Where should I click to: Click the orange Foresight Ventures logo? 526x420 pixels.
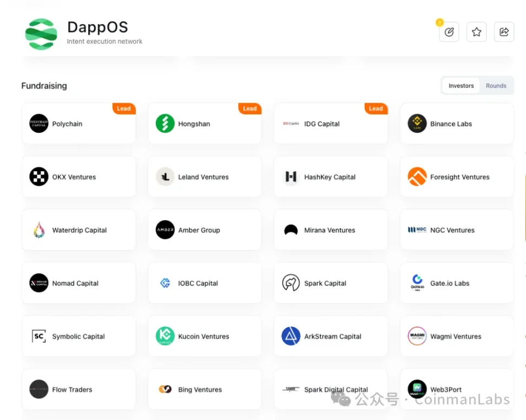pyautogui.click(x=417, y=177)
